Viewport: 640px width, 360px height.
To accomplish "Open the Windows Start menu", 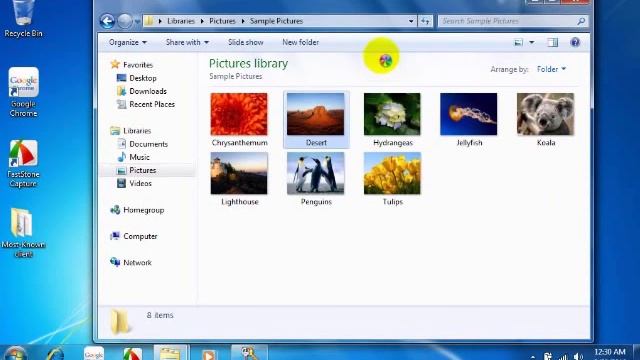I will point(16,353).
